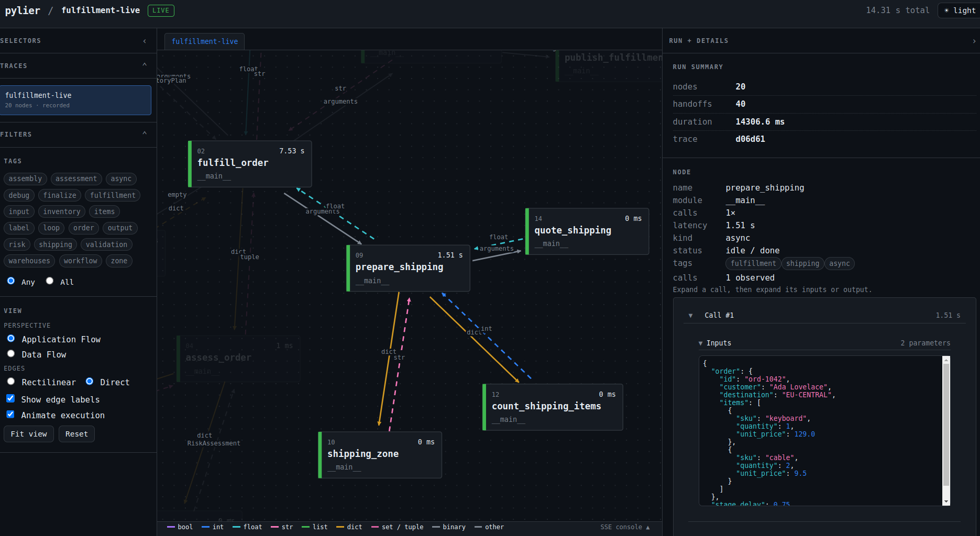Click the str legend entry

pos(282,527)
